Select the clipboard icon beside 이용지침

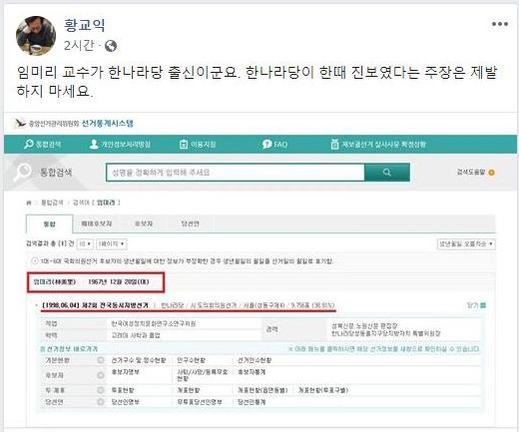pyautogui.click(x=184, y=144)
